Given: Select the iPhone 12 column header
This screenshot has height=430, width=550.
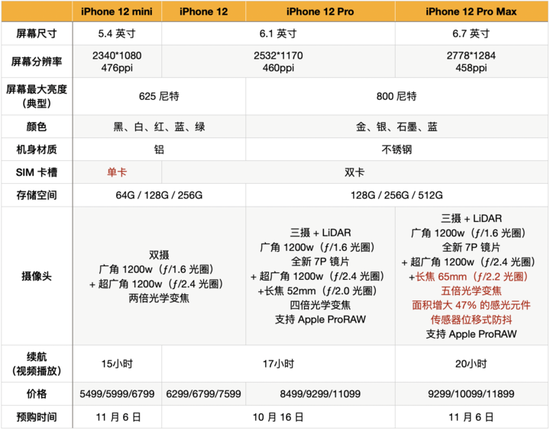Looking at the screenshot, I should (203, 12).
